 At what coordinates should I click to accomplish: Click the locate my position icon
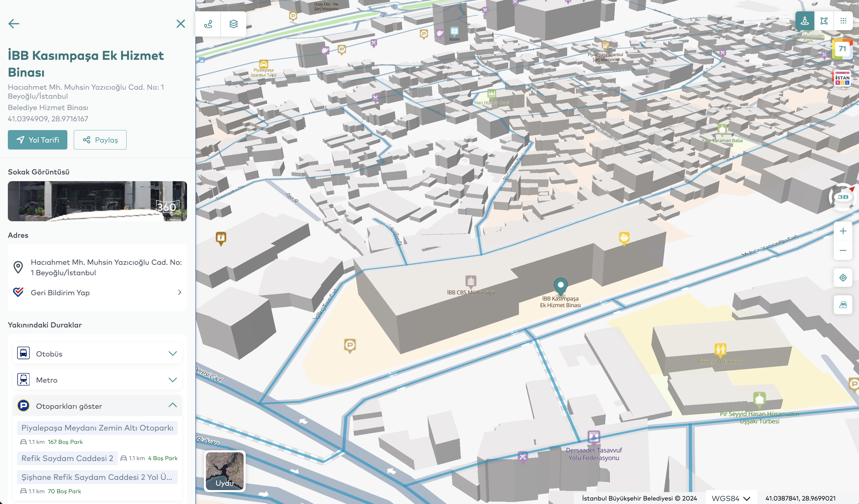pos(843,278)
